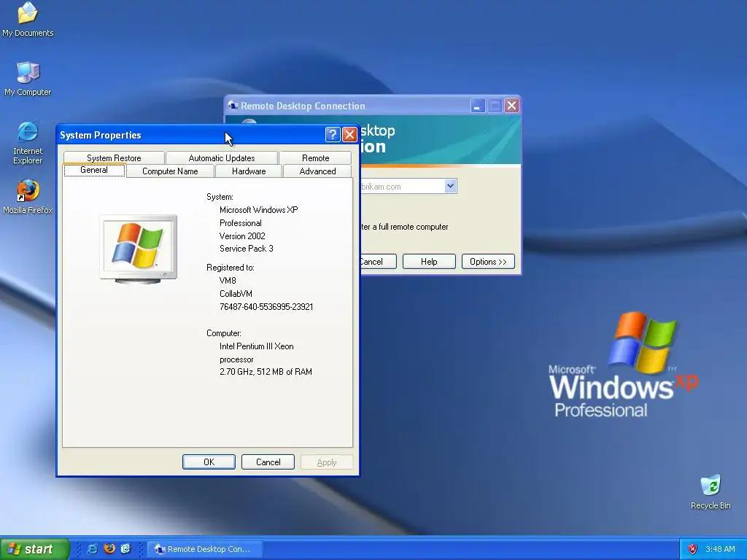Click Help in Remote Desktop Connection
Image resolution: width=747 pixels, height=560 pixels.
coord(429,262)
